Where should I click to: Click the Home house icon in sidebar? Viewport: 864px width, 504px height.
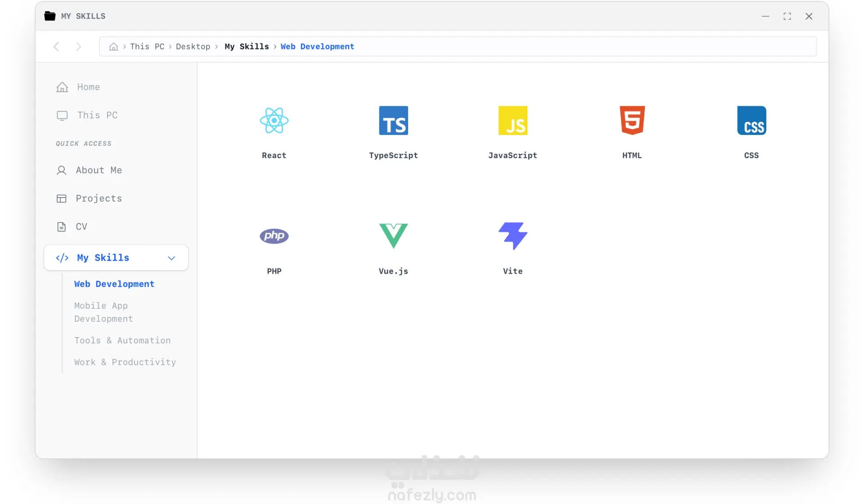tap(62, 87)
